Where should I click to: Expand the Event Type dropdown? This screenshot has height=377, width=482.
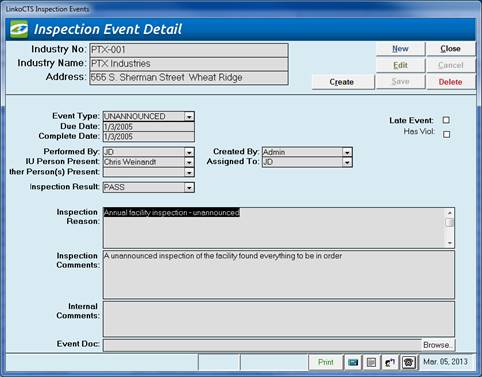coord(189,117)
